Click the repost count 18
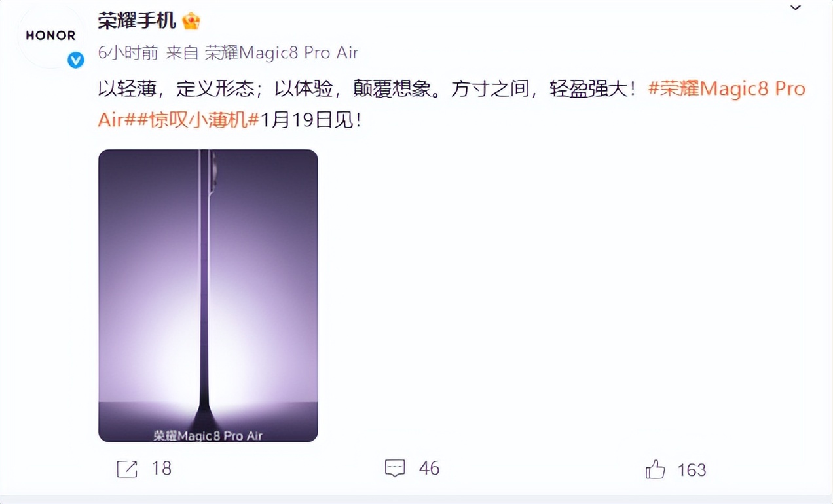The height and width of the screenshot is (504, 833). coord(161,469)
